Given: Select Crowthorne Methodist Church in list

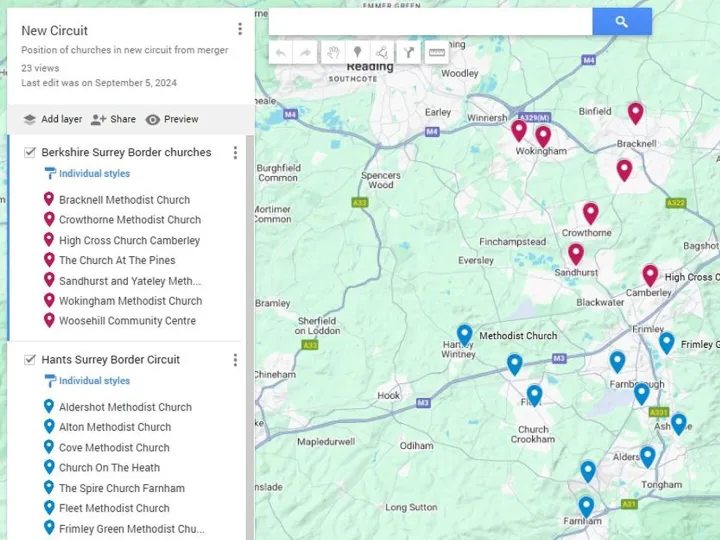Looking at the screenshot, I should coord(129,220).
